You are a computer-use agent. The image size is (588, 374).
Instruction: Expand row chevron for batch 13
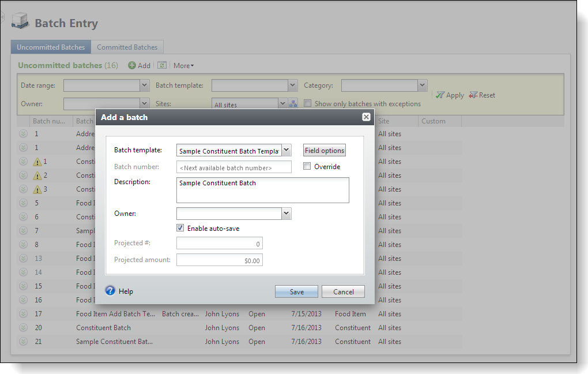tap(23, 259)
